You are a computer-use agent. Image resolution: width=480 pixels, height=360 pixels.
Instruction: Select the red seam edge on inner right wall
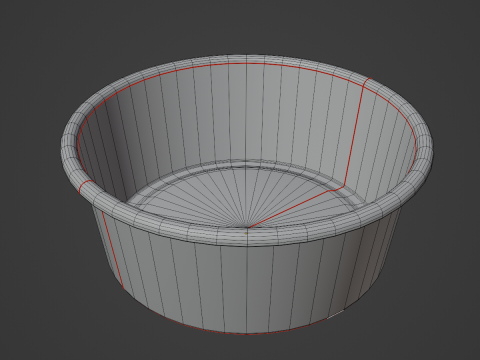tap(353, 137)
